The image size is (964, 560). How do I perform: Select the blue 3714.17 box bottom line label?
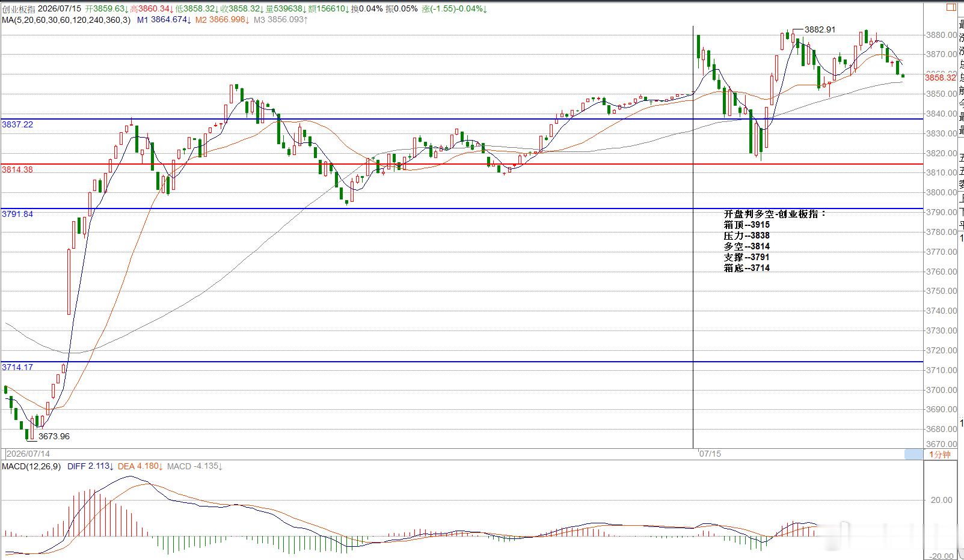click(17, 367)
